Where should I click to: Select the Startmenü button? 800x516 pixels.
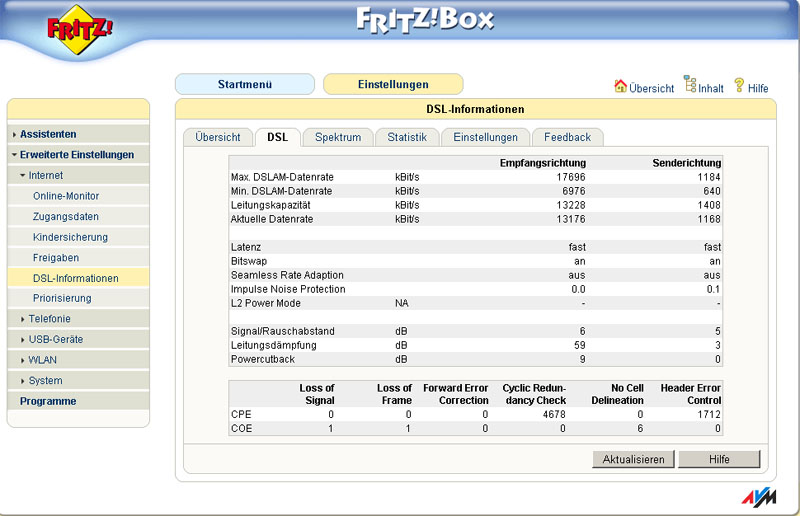[245, 84]
